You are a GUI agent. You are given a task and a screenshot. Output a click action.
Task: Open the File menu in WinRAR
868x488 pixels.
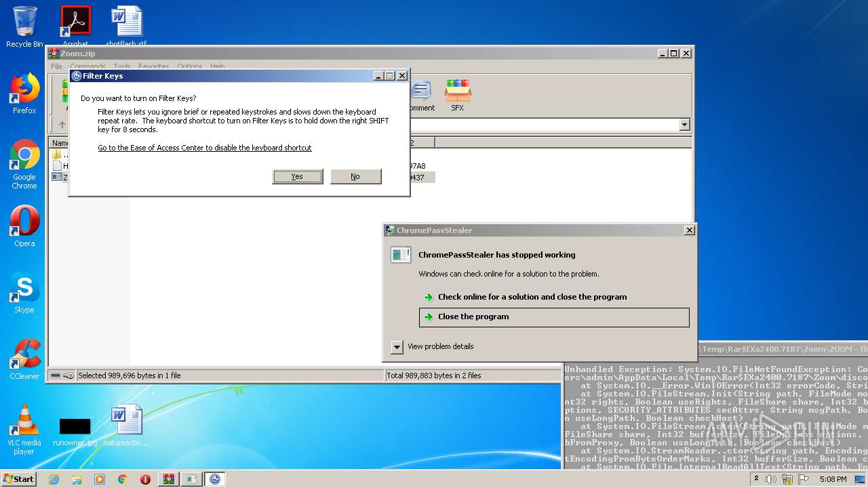[56, 66]
